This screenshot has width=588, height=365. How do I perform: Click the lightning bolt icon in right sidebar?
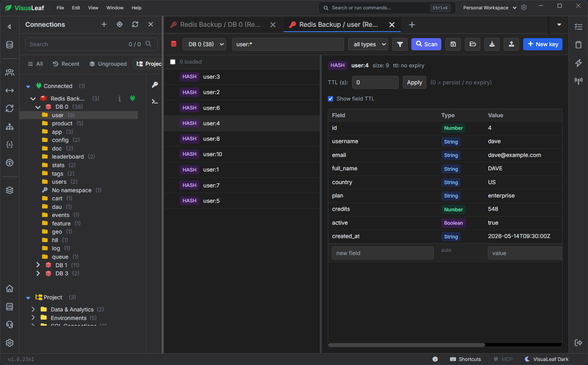point(578,63)
